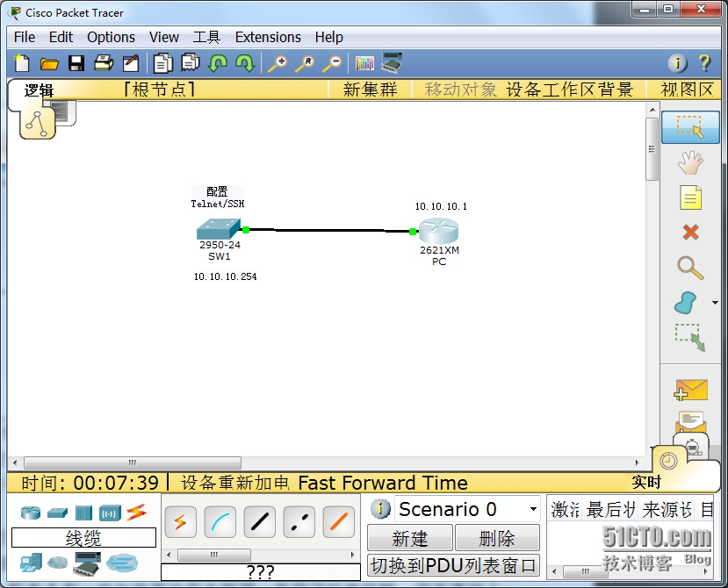
Task: Click the Zoom Out magnifier icon
Action: [333, 63]
